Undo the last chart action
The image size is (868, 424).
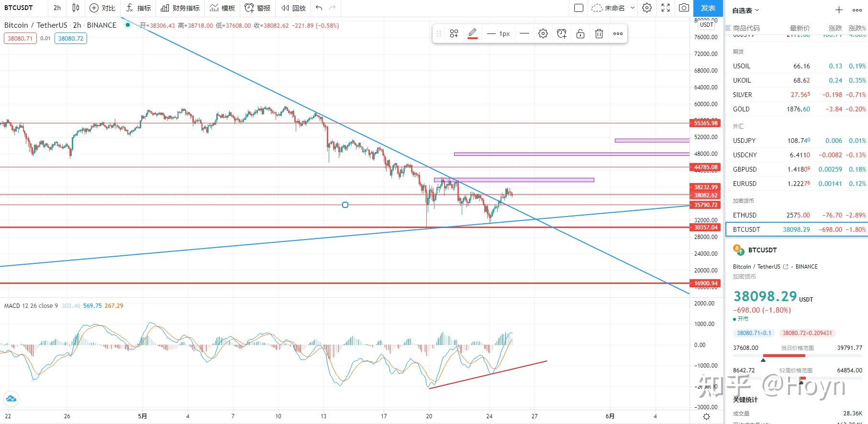coord(319,8)
